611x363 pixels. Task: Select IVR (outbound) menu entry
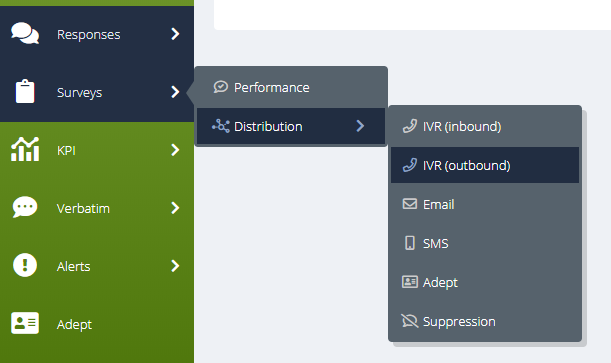tap(485, 165)
